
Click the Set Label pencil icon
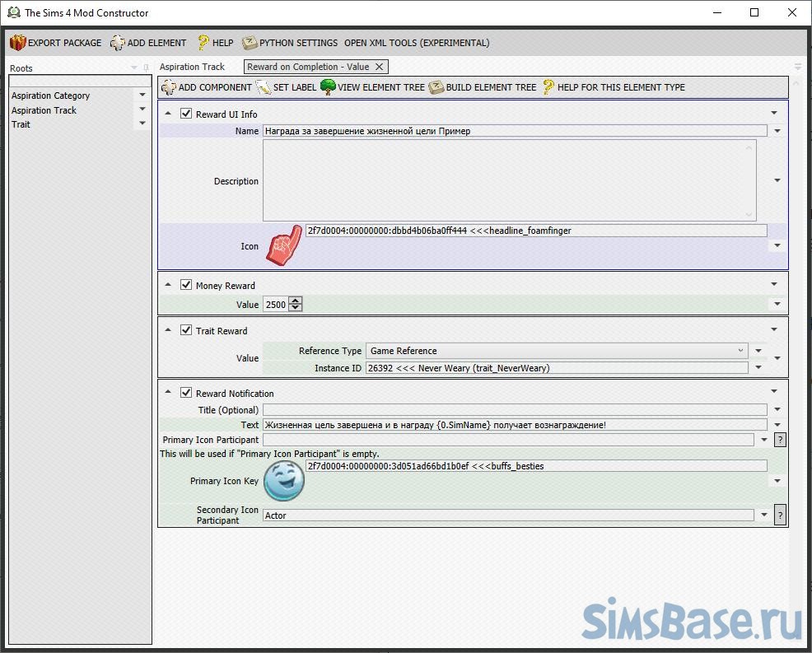tap(264, 87)
